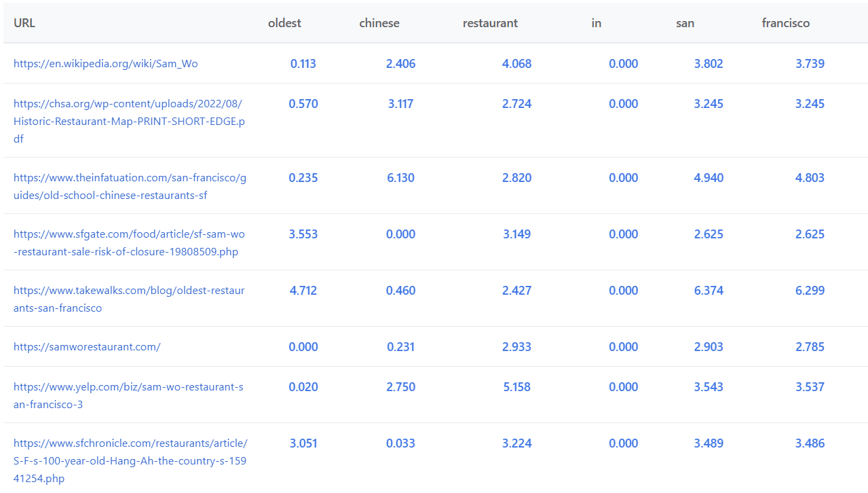Open the chsa.org Historic Restaurant Map PDF link
The image size is (868, 493).
coord(129,121)
